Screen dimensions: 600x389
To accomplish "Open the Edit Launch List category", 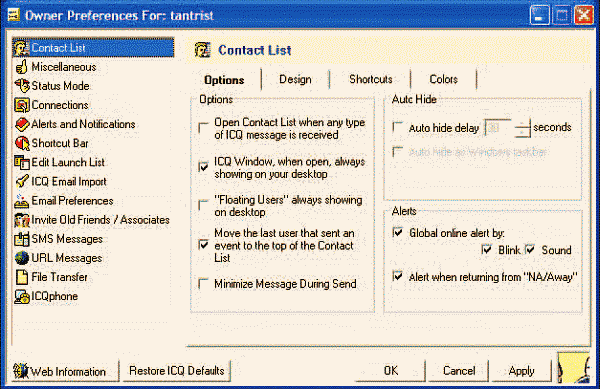I will 68,162.
